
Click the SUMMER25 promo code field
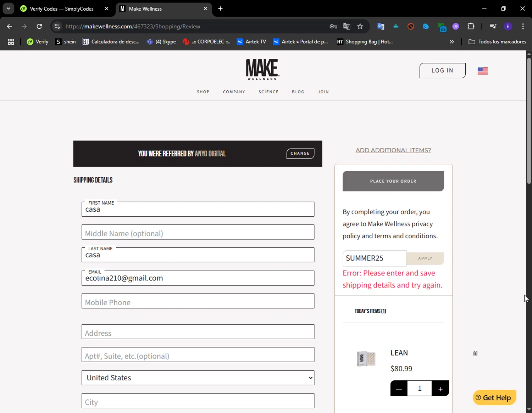[x=375, y=258]
